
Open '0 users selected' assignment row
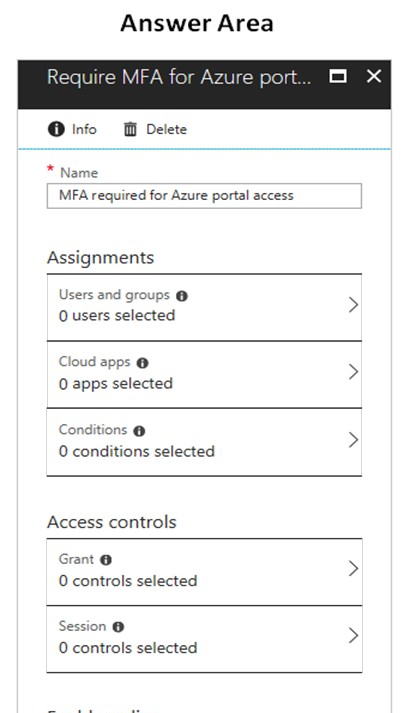tap(204, 307)
